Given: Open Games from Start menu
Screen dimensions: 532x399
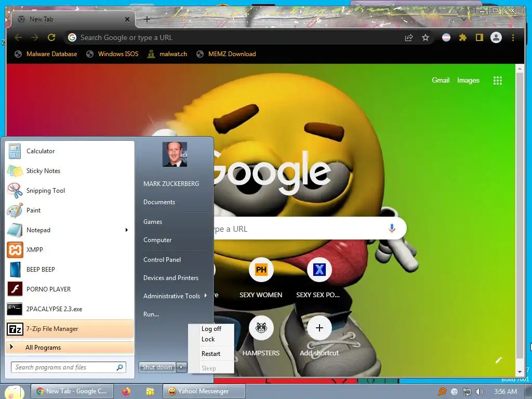Looking at the screenshot, I should point(153,221).
